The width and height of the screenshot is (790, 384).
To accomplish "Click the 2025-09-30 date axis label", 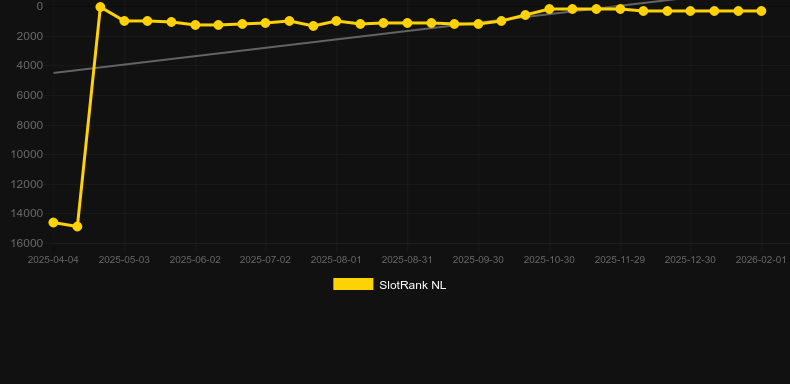I will point(478,260).
